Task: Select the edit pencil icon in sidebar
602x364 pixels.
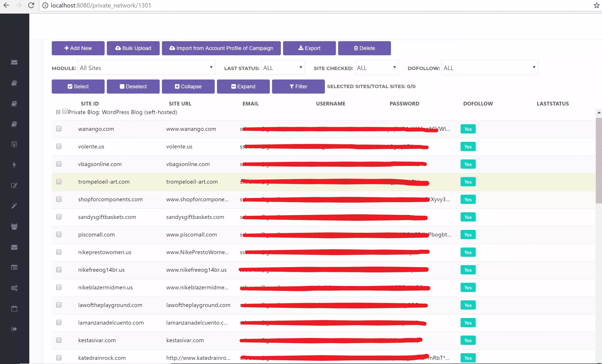Action: 14,185
